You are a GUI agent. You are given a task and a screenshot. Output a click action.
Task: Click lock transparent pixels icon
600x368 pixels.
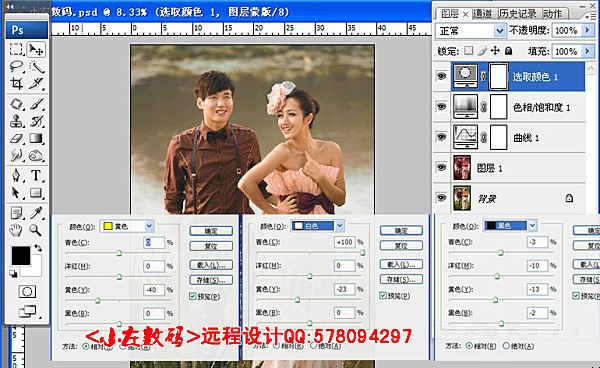(x=468, y=51)
